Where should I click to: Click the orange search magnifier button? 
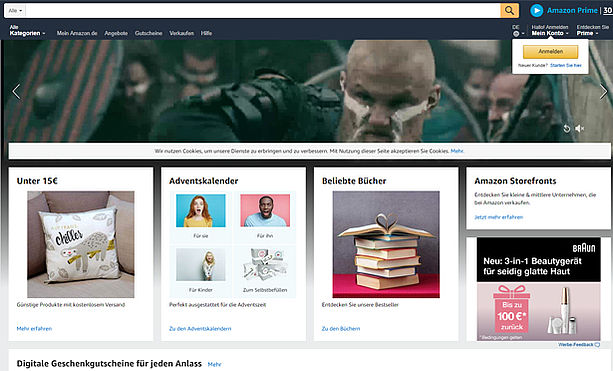click(509, 11)
